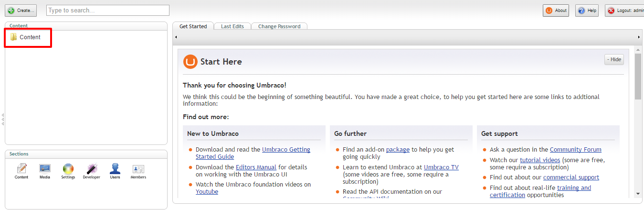
Task: Open the Developer section icon
Action: (92, 171)
